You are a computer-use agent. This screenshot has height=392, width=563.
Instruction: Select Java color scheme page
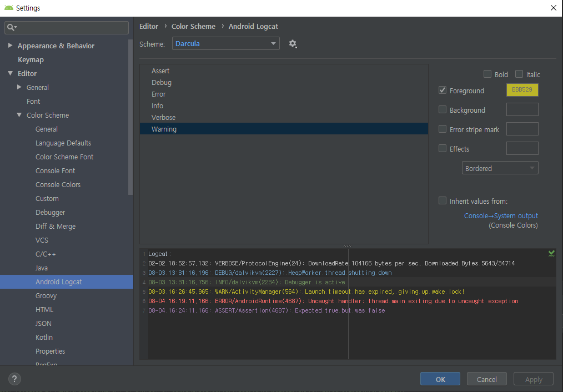(x=41, y=268)
